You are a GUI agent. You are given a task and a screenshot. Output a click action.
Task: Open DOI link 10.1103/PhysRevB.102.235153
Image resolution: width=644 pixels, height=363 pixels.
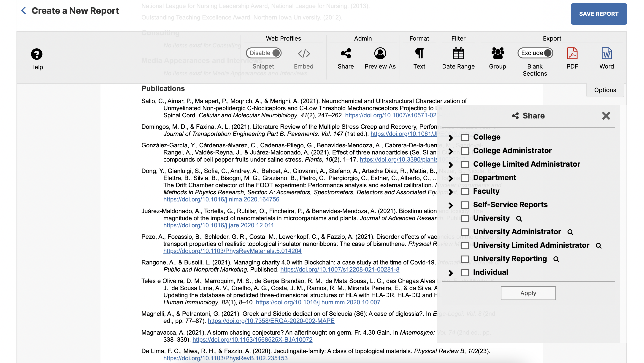[x=225, y=358]
